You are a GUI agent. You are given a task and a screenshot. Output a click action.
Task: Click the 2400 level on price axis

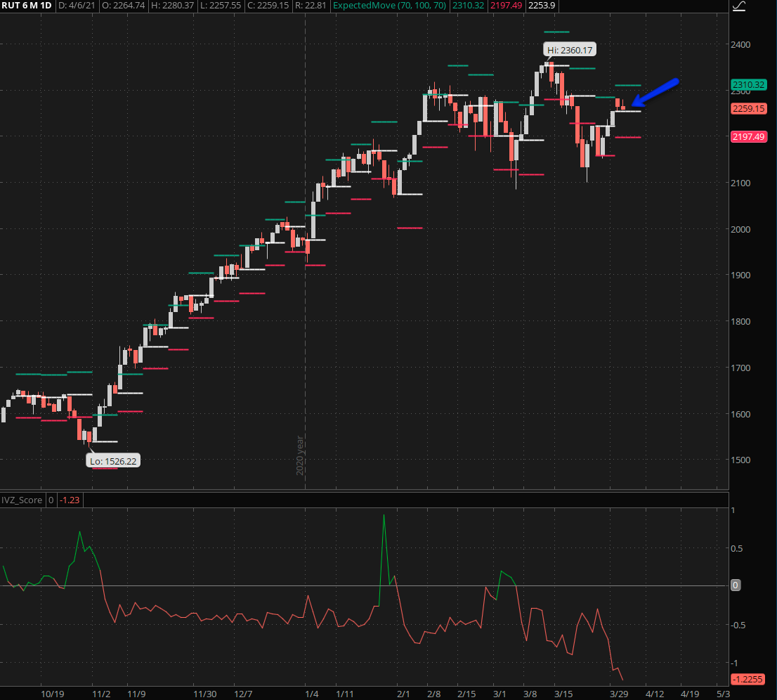(x=740, y=44)
